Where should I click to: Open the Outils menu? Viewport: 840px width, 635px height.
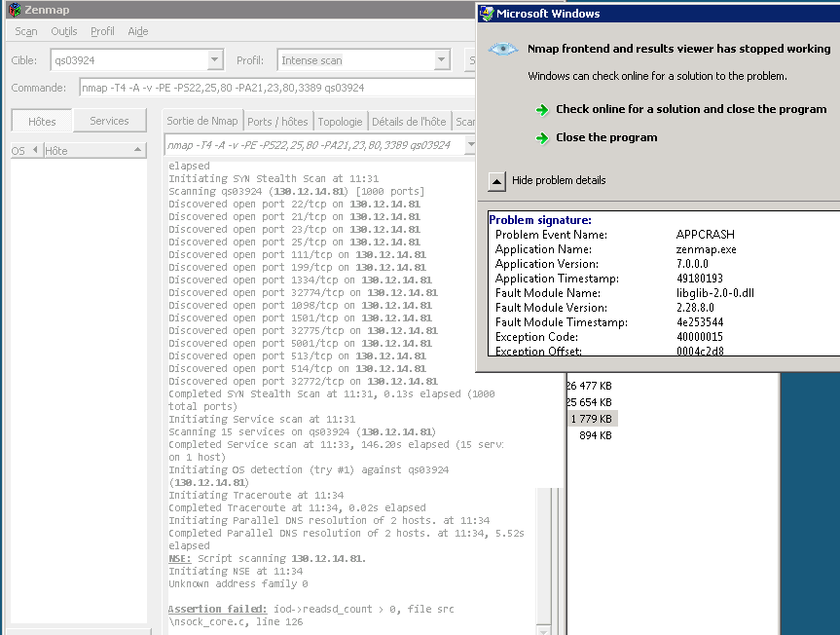64,31
